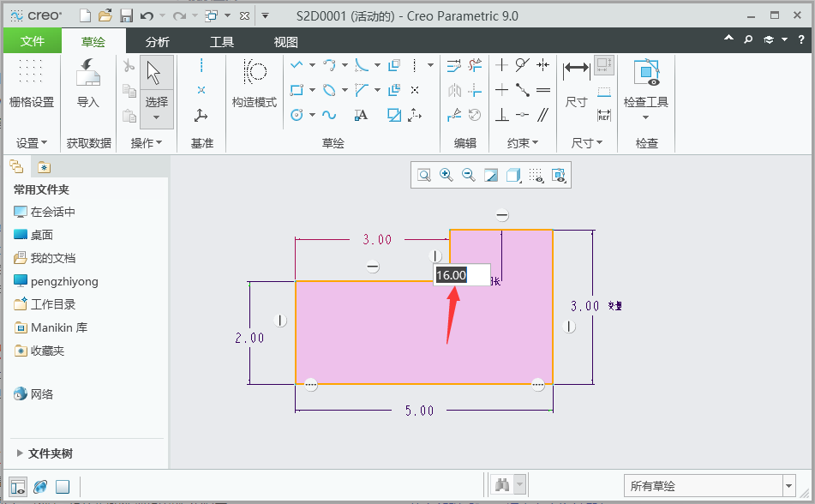Switch to the 视图 ribbon tab
This screenshot has height=504, width=815.
(x=286, y=42)
